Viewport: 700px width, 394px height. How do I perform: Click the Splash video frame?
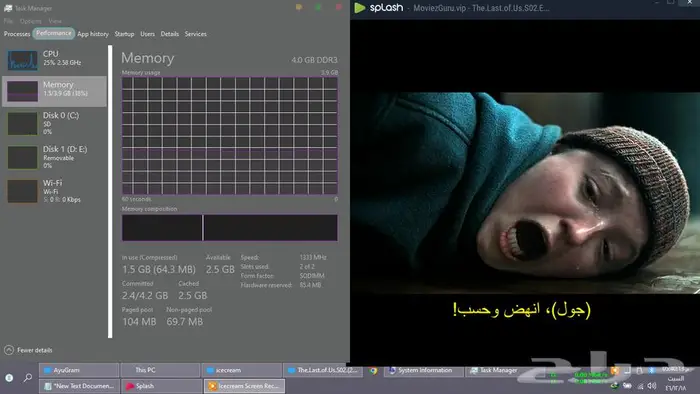click(x=525, y=193)
